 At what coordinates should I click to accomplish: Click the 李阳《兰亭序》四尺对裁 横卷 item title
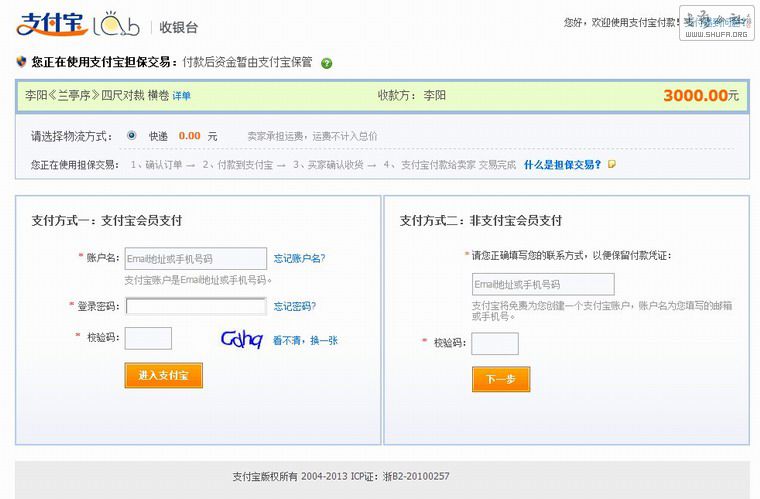tap(97, 95)
